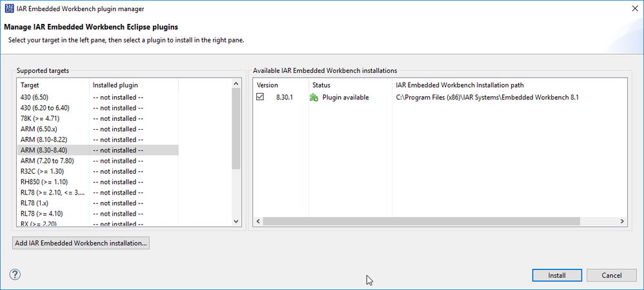Click the installations list scroll right arrow
Screen dimensions: 644x290
pyautogui.click(x=622, y=222)
